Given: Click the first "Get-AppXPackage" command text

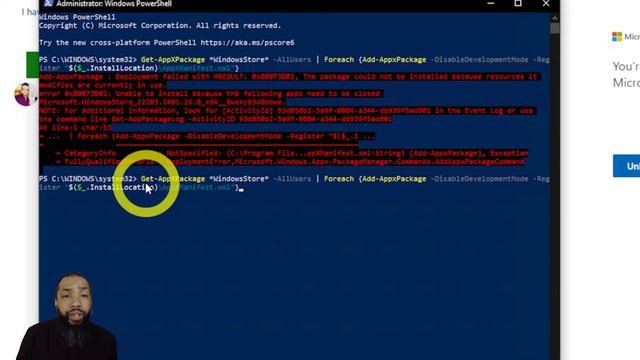Looking at the screenshot, I should 173,60.
